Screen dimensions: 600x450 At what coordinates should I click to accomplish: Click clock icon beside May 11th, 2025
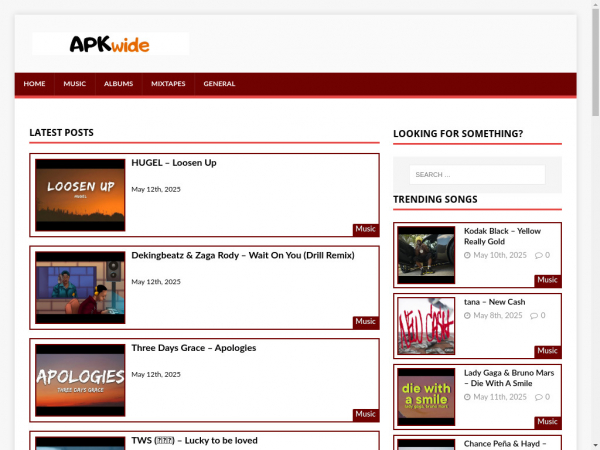(x=467, y=397)
